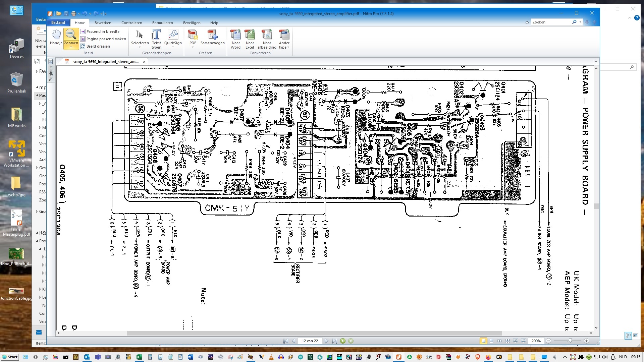The width and height of the screenshot is (644, 362).
Task: Open the search options dropdown beside Zoeken
Action: [580, 22]
